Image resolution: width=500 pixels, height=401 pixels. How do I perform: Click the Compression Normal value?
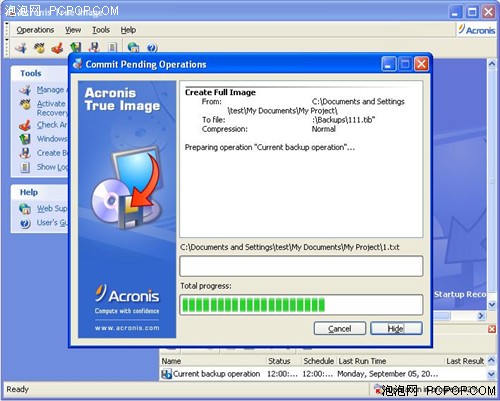coord(324,129)
